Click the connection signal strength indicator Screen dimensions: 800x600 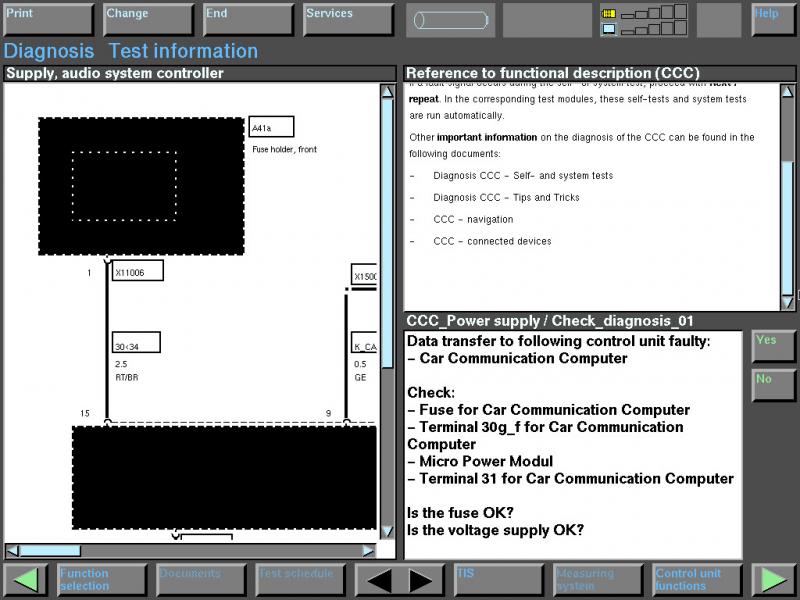644,20
